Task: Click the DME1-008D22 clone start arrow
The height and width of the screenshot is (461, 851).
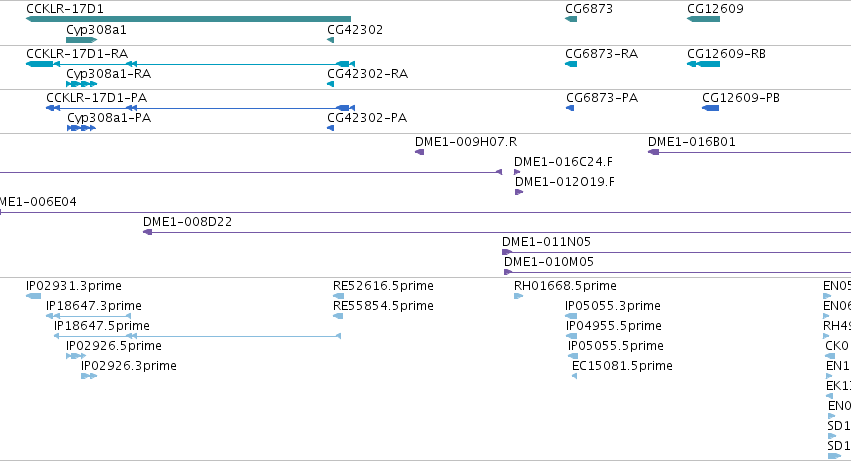Action: (148, 232)
